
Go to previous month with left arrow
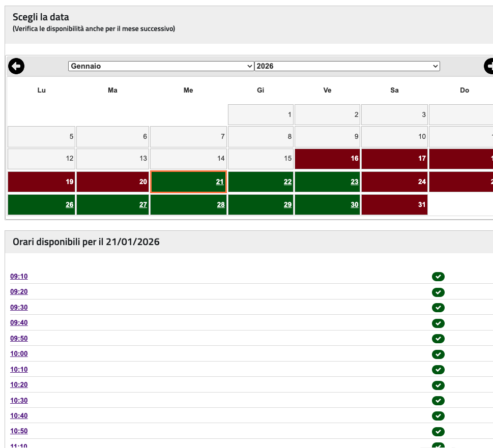click(16, 66)
